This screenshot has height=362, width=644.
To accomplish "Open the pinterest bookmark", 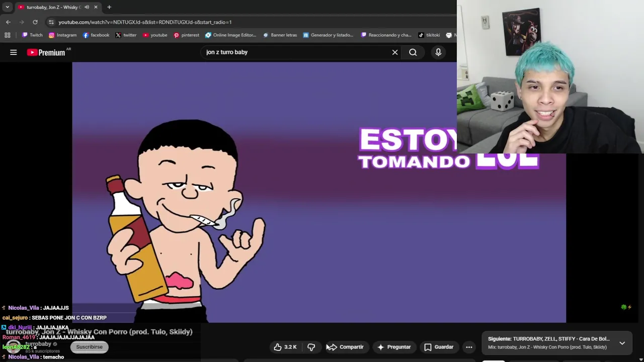I will pyautogui.click(x=186, y=35).
